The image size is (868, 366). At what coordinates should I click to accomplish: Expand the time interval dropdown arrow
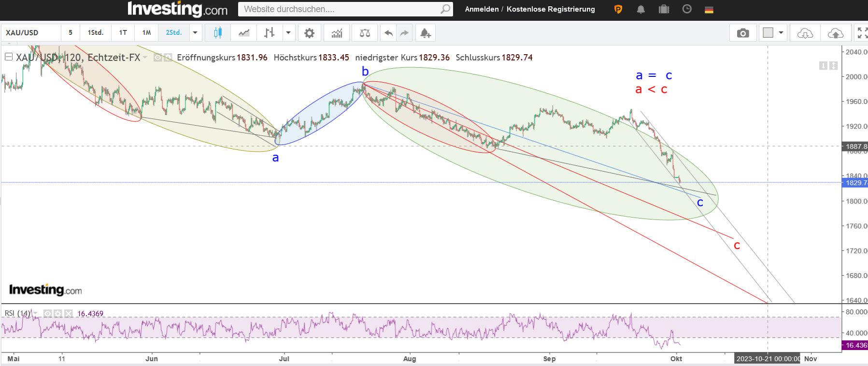[x=195, y=33]
